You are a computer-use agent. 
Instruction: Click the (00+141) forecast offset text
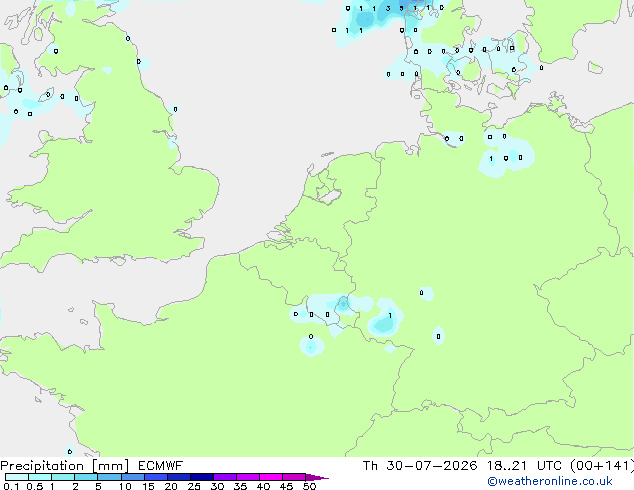click(602, 466)
